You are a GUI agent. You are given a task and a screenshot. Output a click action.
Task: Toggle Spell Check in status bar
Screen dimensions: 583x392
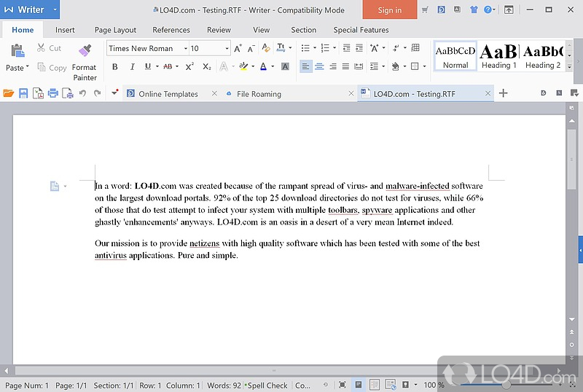(267, 385)
